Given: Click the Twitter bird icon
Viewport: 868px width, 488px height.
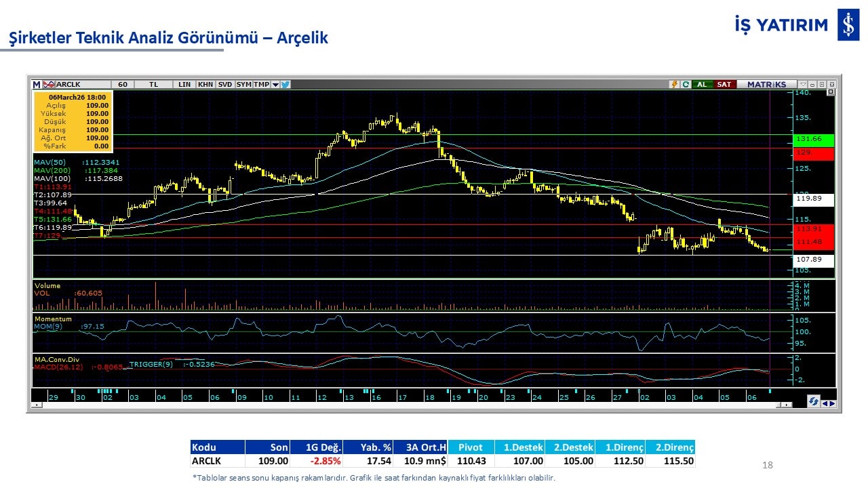Looking at the screenshot, I should coord(285,85).
